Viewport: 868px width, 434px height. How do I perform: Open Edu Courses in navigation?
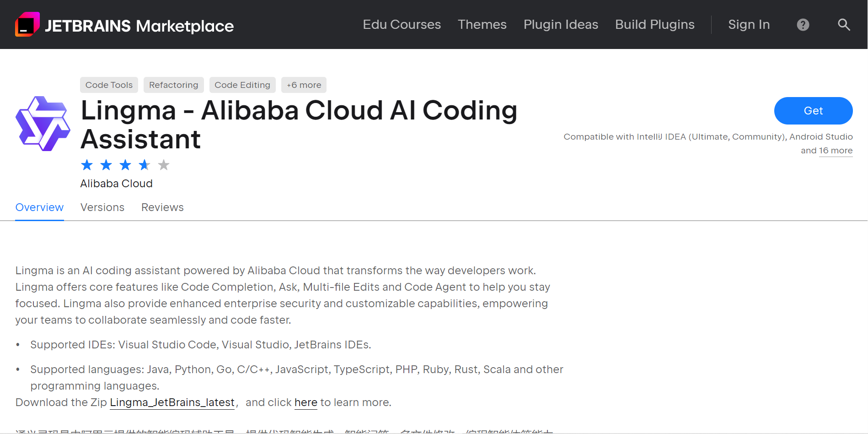point(402,25)
